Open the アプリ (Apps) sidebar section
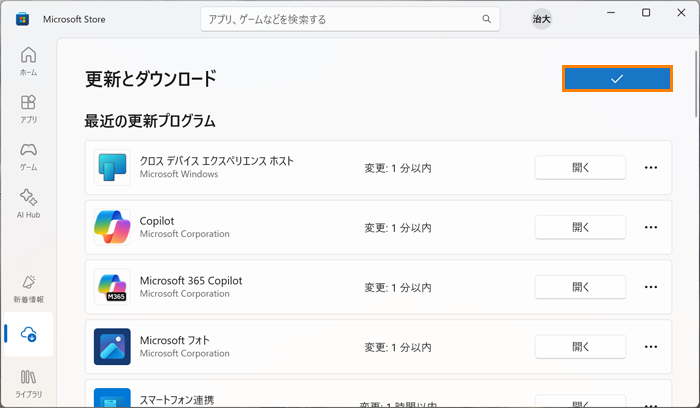 28,109
